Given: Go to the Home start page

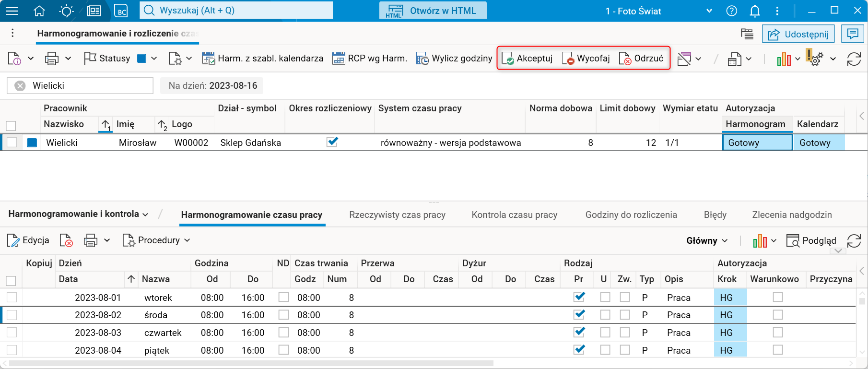Looking at the screenshot, I should point(39,11).
